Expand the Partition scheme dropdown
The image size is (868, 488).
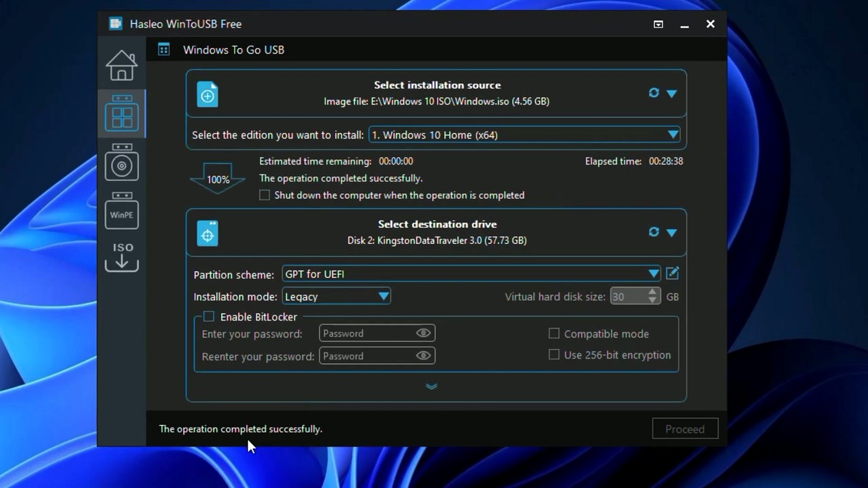point(653,273)
